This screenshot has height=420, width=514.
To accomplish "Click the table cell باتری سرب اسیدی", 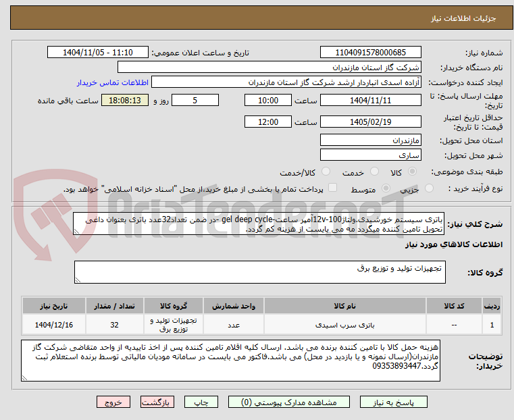I will 345,325.
